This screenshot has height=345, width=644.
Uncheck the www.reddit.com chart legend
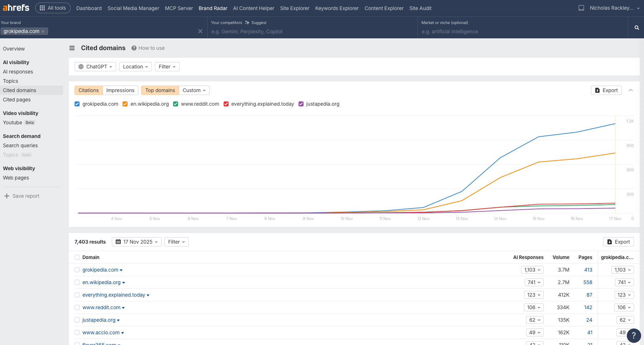(175, 104)
